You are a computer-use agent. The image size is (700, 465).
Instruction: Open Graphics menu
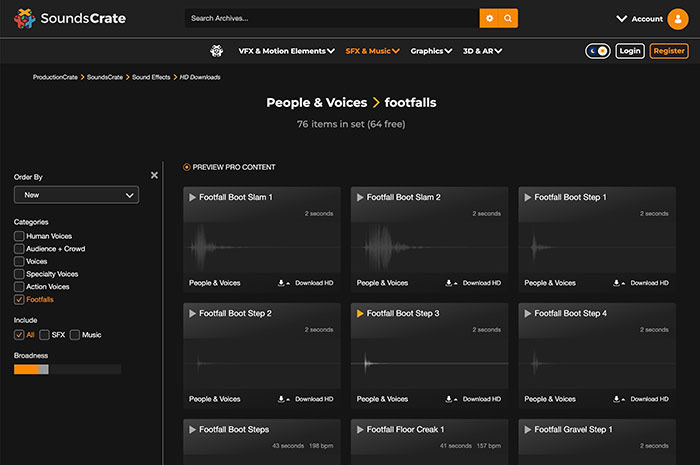tap(431, 51)
